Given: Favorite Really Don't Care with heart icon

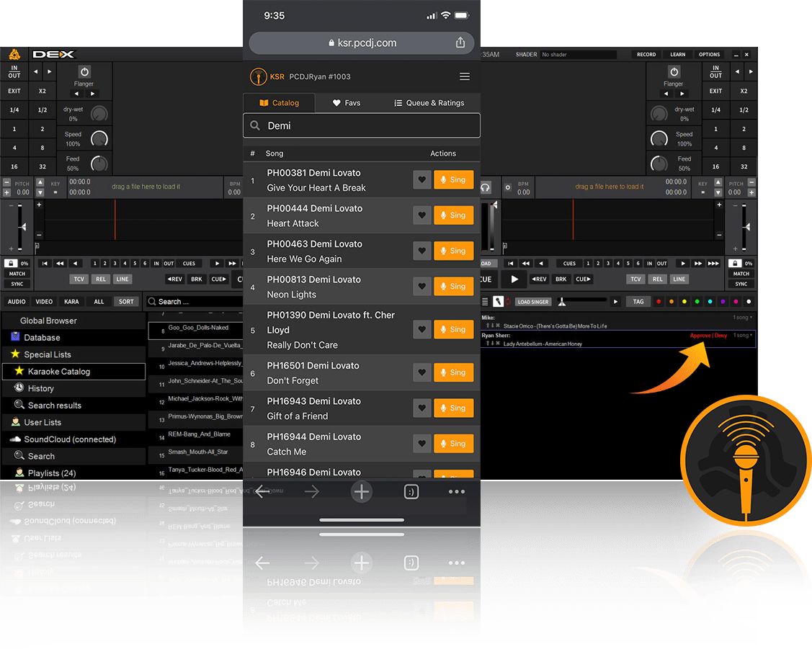Looking at the screenshot, I should [422, 329].
